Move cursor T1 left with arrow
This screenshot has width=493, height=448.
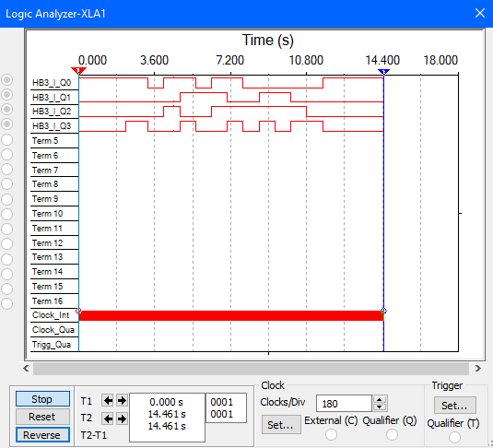tap(108, 400)
